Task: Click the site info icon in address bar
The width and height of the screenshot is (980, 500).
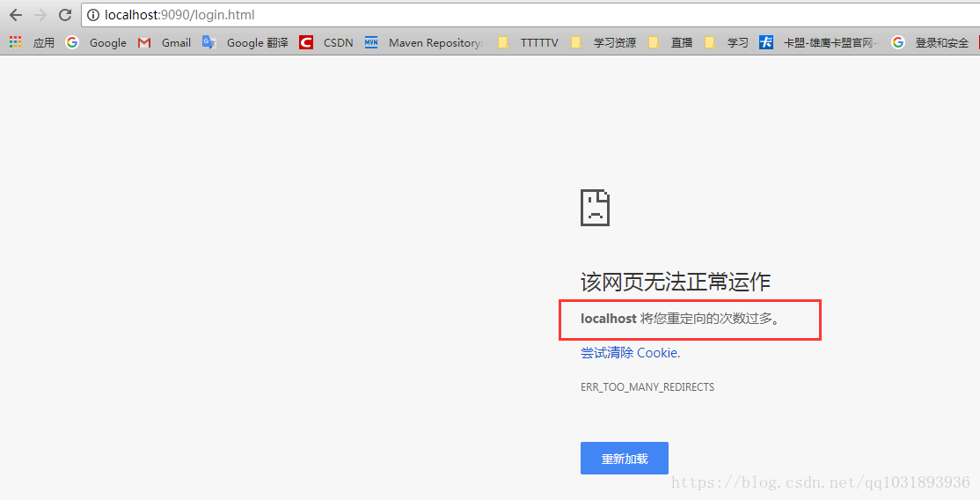Action: [x=93, y=15]
